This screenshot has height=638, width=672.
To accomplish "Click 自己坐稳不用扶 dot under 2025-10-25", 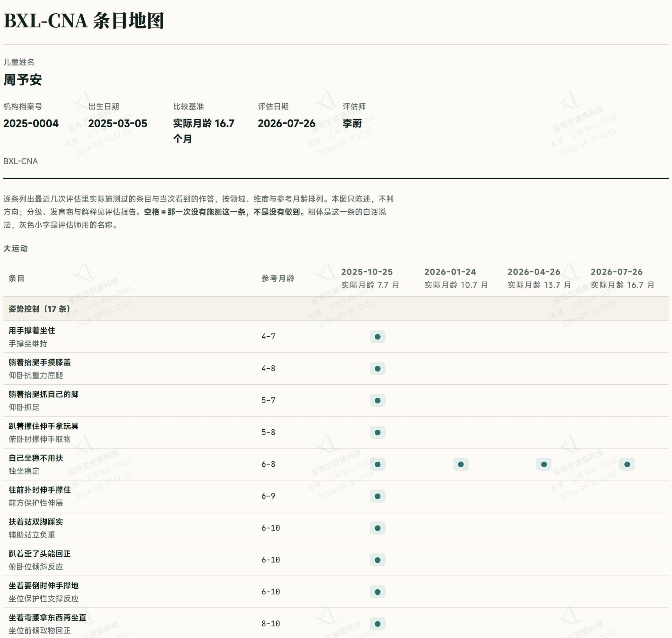I will coord(377,464).
